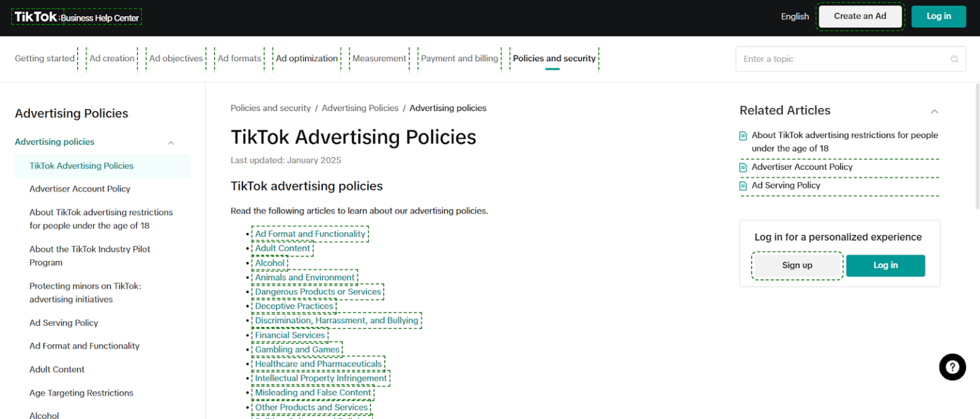The image size is (980, 419).
Task: Open the Adult Content article link in list
Action: [283, 248]
